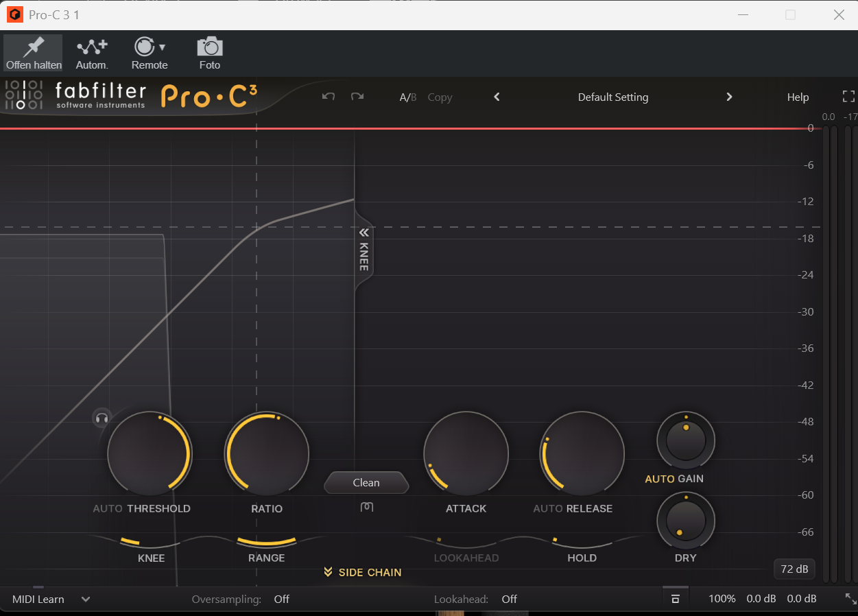Click the interface resize corner icon
858x616 pixels.
850,599
